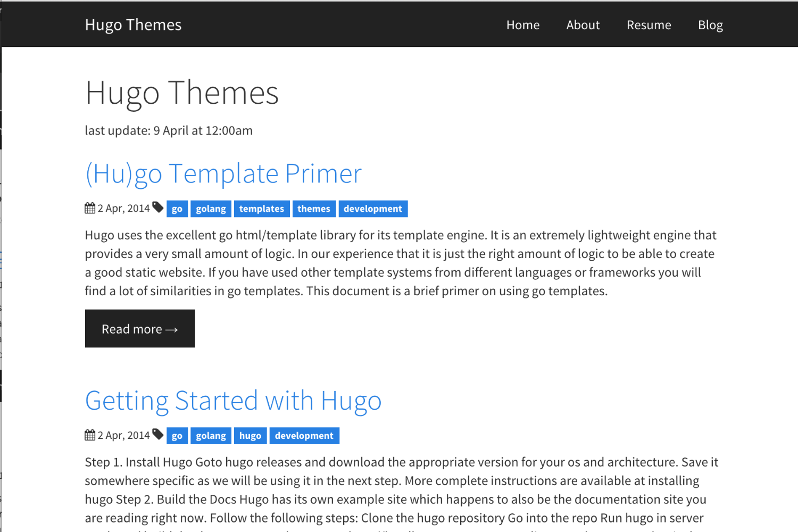Image resolution: width=798 pixels, height=532 pixels.
Task: Click tag icon in Getting Started post
Action: (x=158, y=434)
